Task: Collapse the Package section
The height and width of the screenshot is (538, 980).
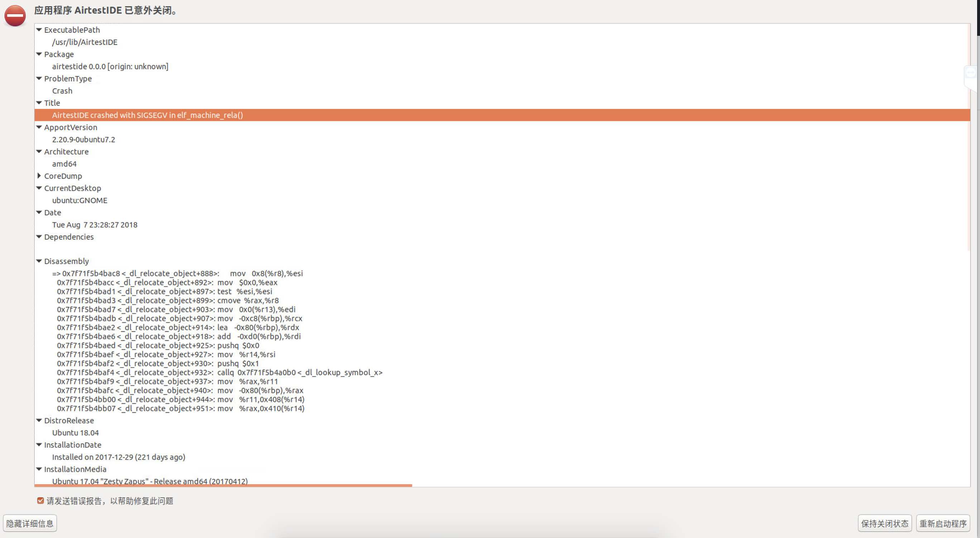Action: [39, 54]
